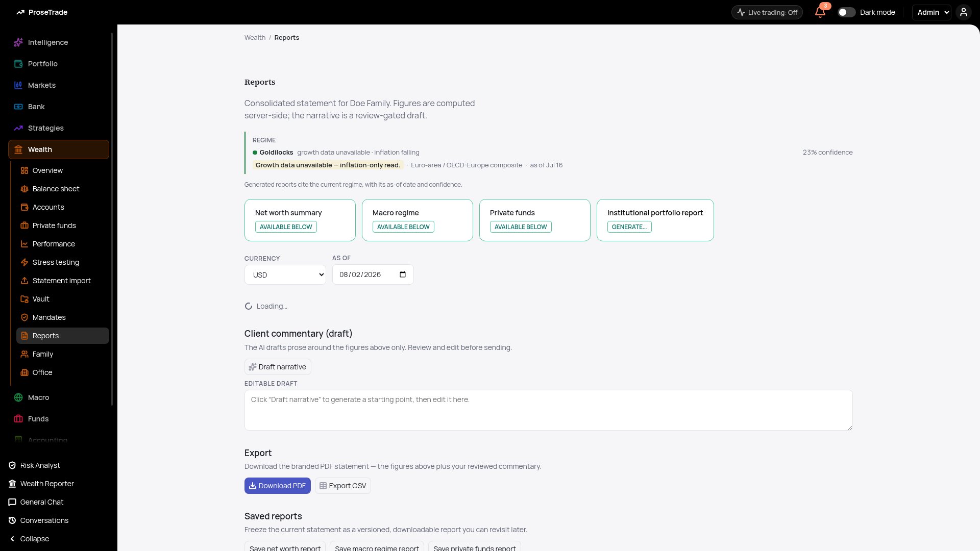Toggle the Dark mode switch
Image resolution: width=980 pixels, height=551 pixels.
point(846,12)
